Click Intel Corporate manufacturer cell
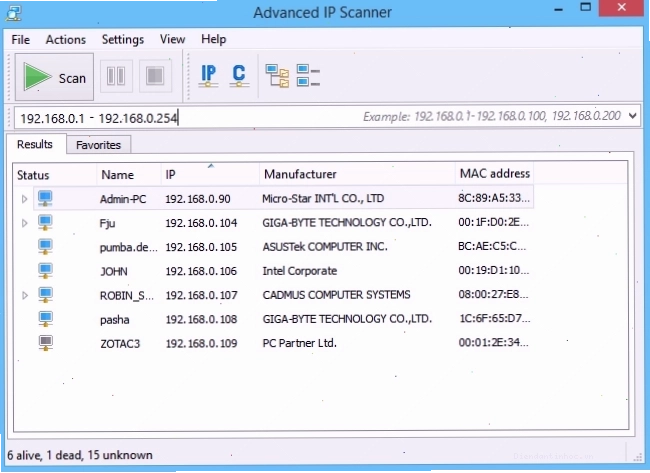 299,271
